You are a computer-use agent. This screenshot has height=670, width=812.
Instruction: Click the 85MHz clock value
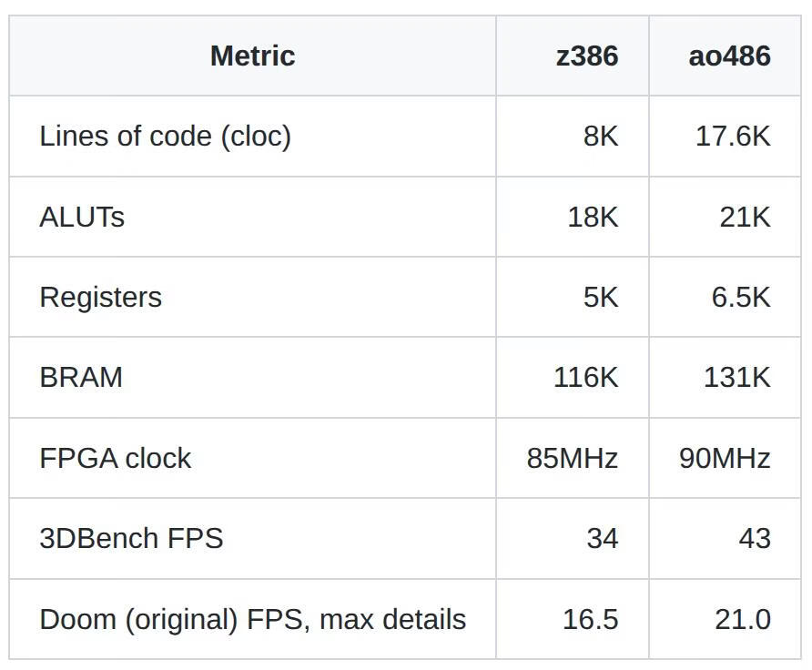tap(573, 459)
